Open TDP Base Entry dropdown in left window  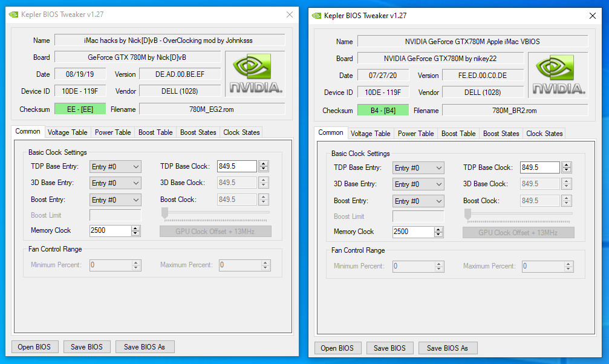(x=116, y=167)
